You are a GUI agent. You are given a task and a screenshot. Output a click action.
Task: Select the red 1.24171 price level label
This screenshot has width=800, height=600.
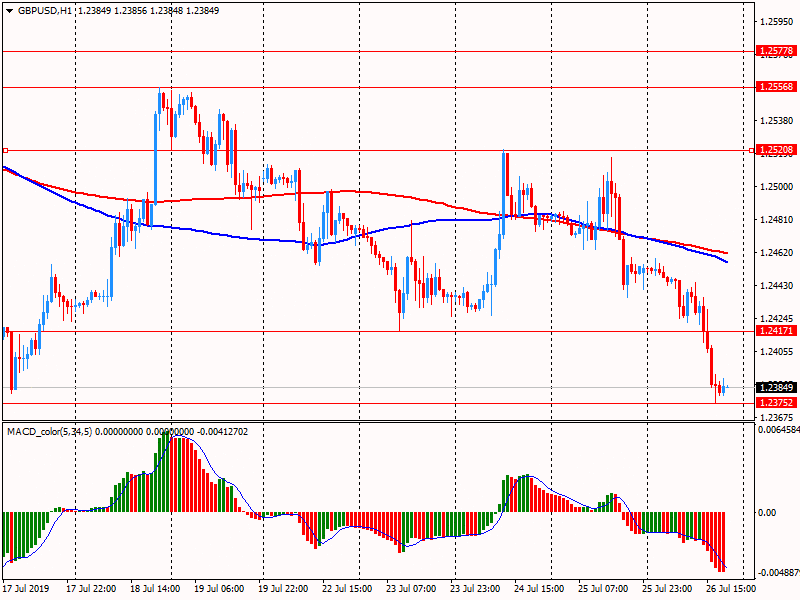776,331
